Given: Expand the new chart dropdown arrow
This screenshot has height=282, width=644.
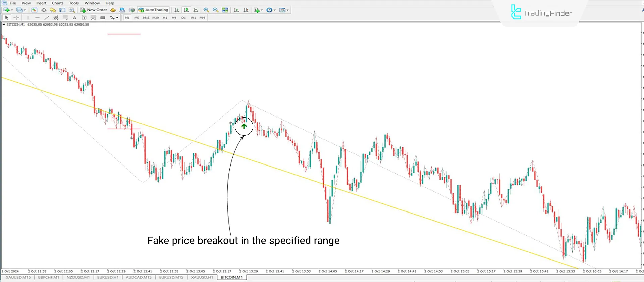Looking at the screenshot, I should (12, 10).
